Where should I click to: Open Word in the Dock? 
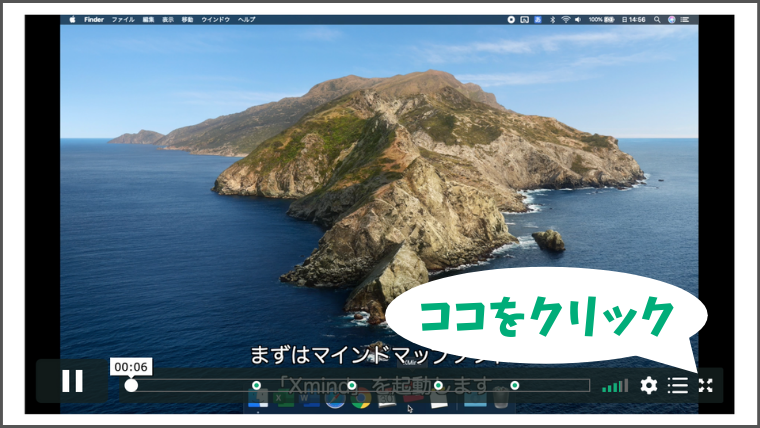309,399
